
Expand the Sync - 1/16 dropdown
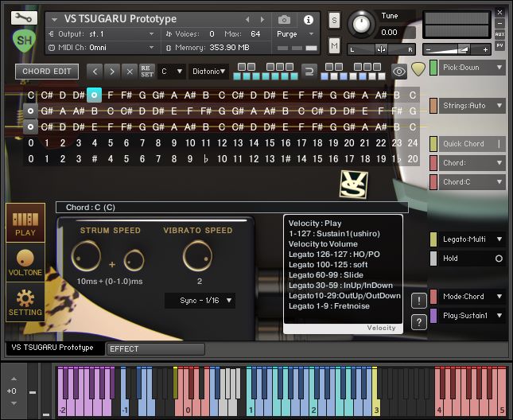pyautogui.click(x=200, y=301)
